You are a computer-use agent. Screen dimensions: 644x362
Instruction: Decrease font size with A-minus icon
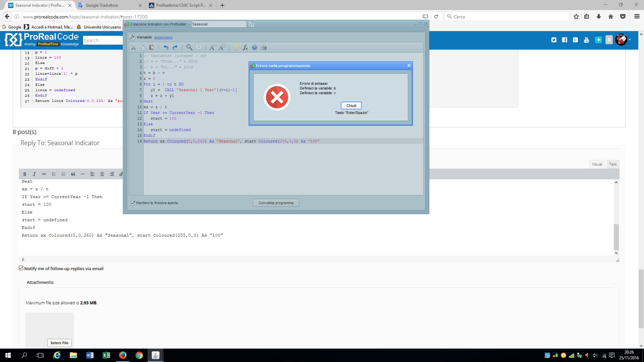(213, 47)
